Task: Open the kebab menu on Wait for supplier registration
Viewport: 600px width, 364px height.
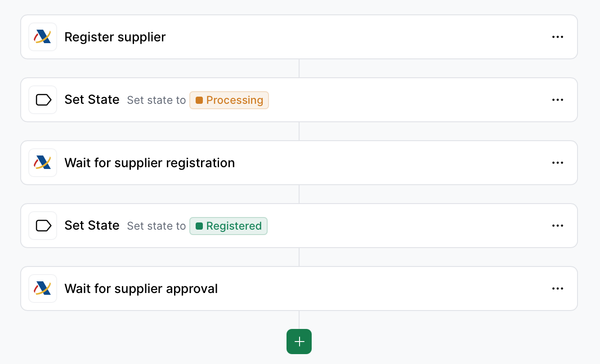Action: click(x=558, y=162)
